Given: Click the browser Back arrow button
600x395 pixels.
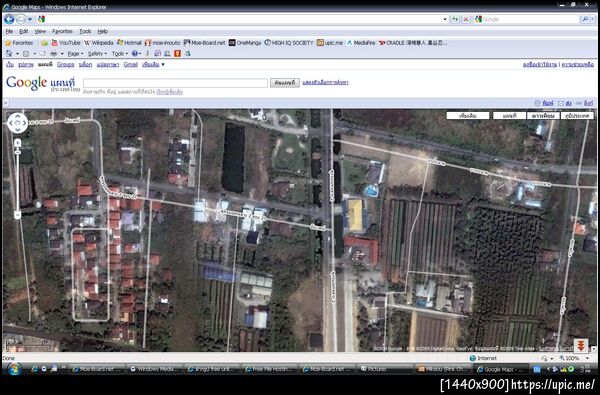Looking at the screenshot, I should (x=9, y=19).
